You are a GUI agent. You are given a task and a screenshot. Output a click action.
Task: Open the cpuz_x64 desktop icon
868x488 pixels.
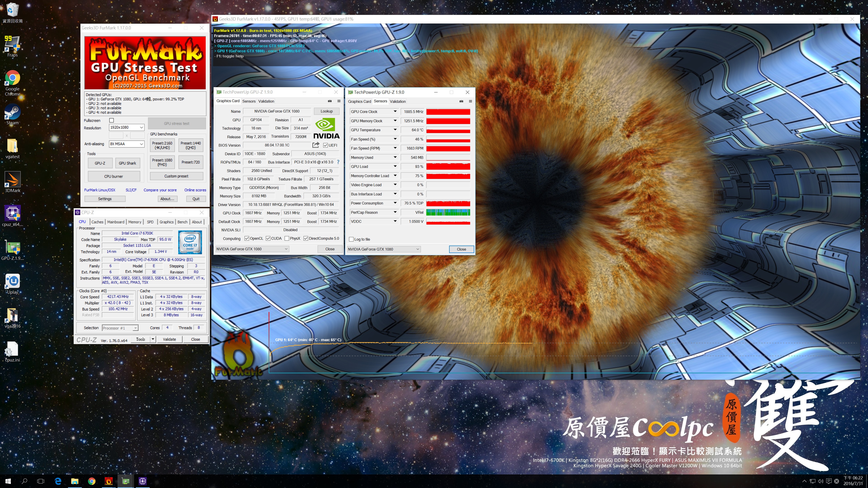[x=12, y=216]
